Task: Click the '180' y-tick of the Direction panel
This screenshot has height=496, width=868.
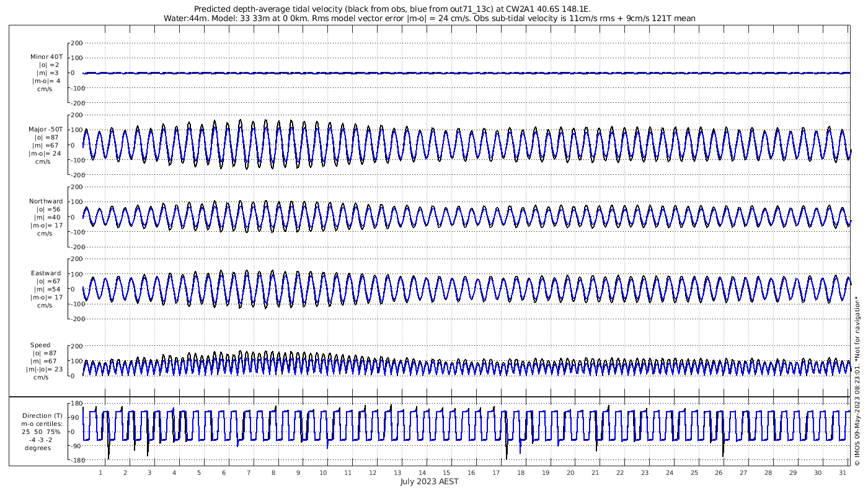Action: point(77,404)
